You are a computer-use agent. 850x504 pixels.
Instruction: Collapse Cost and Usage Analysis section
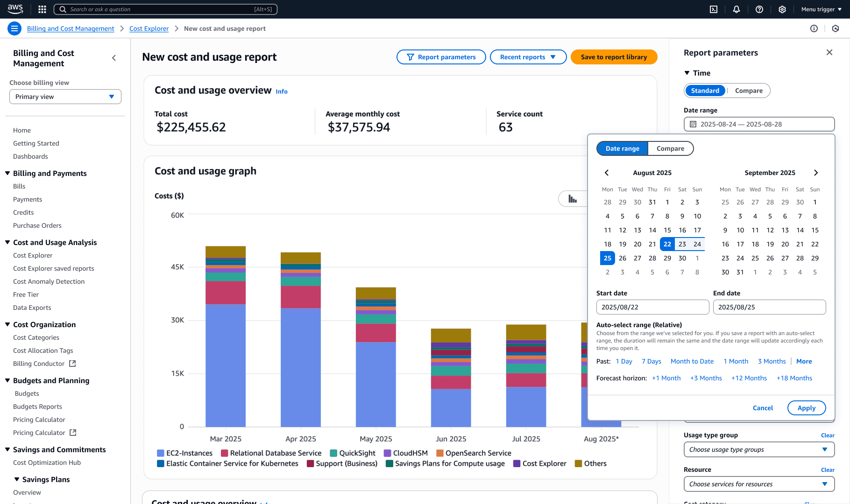tap(7, 242)
